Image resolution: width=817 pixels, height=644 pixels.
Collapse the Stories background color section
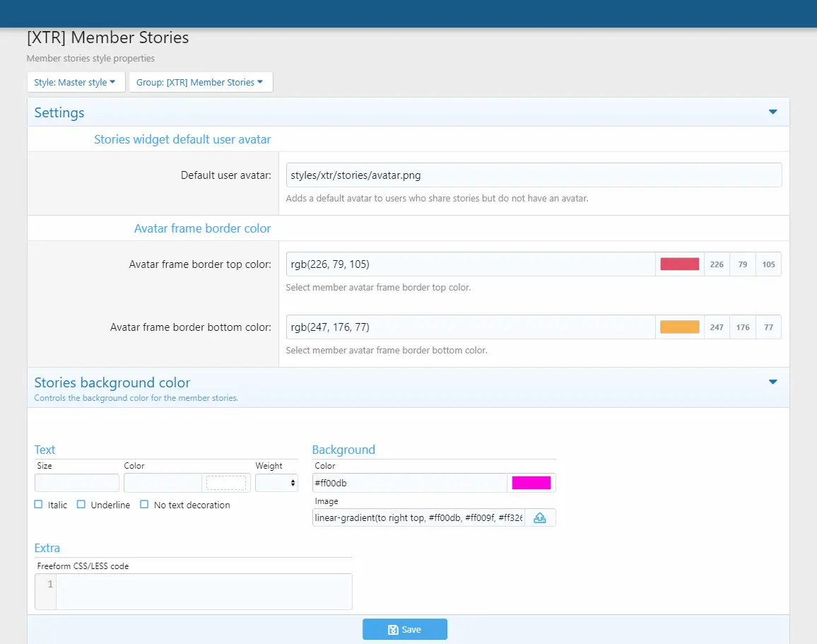click(772, 382)
